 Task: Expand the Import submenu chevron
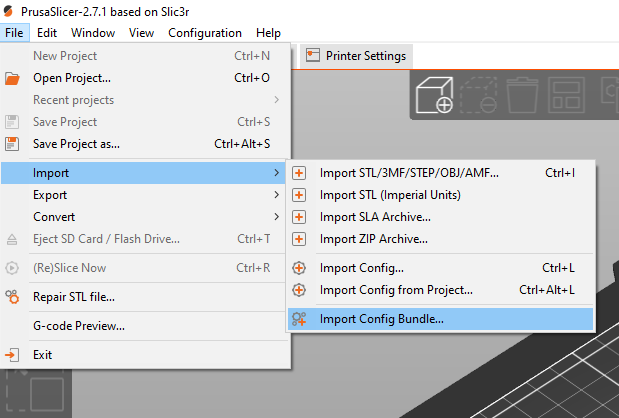pos(276,173)
